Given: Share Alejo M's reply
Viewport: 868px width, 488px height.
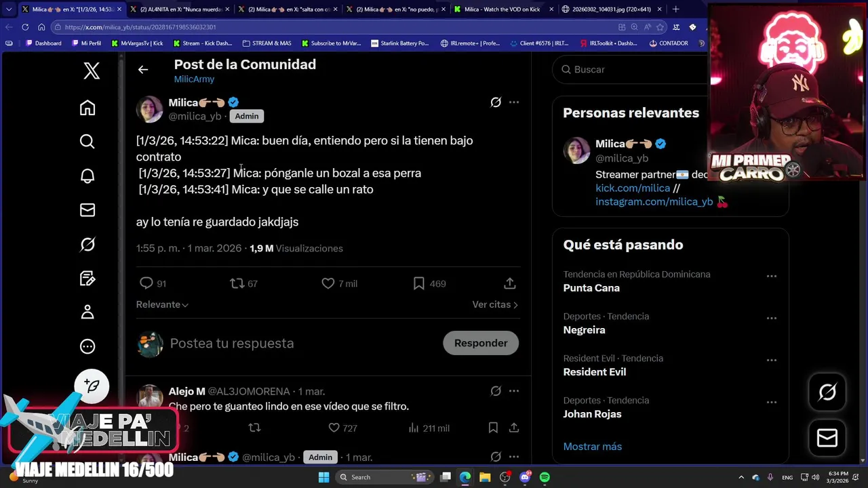Looking at the screenshot, I should pyautogui.click(x=514, y=428).
